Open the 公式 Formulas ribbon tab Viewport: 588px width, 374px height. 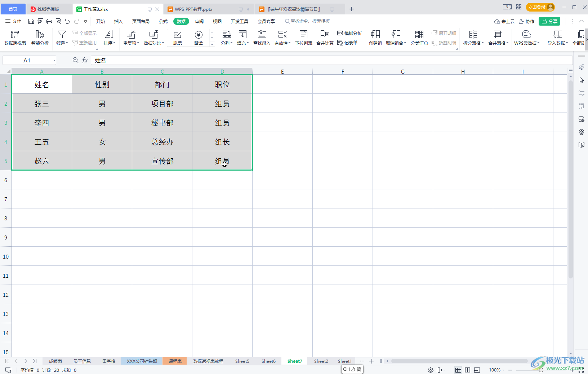(163, 21)
